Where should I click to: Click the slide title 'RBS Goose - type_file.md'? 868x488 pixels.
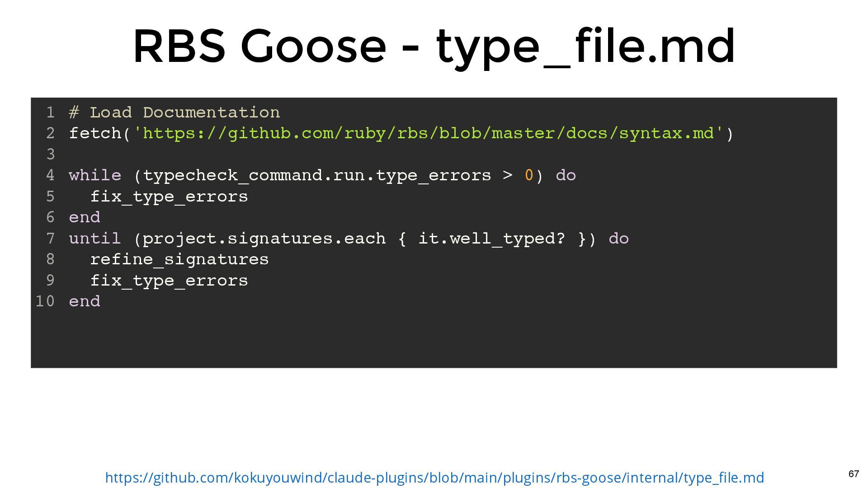434,46
